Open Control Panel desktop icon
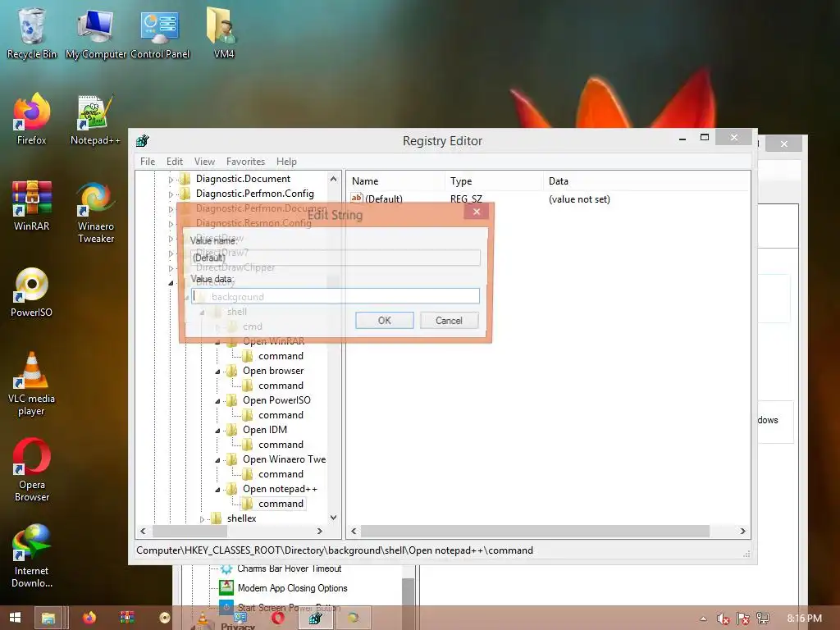The height and width of the screenshot is (630, 840). pos(160,33)
